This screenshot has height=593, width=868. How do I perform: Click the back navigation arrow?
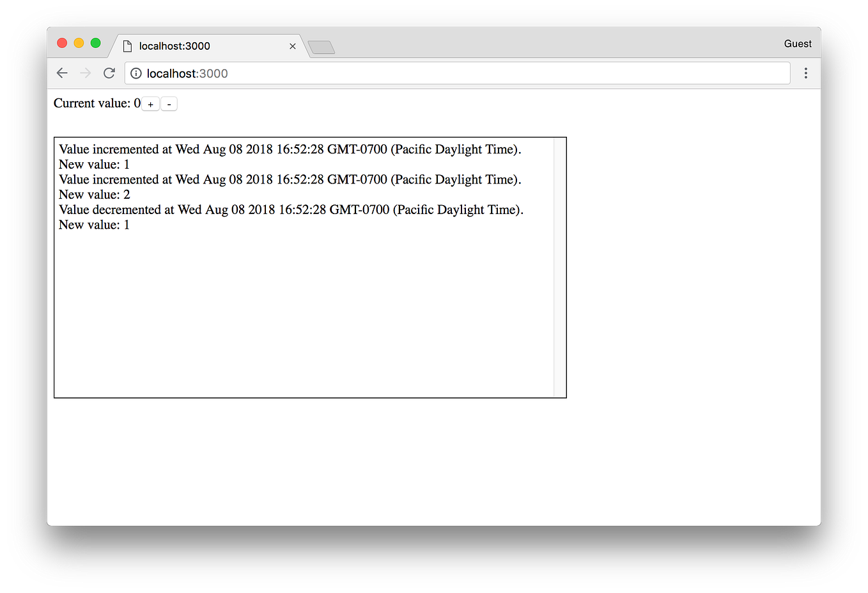point(61,73)
